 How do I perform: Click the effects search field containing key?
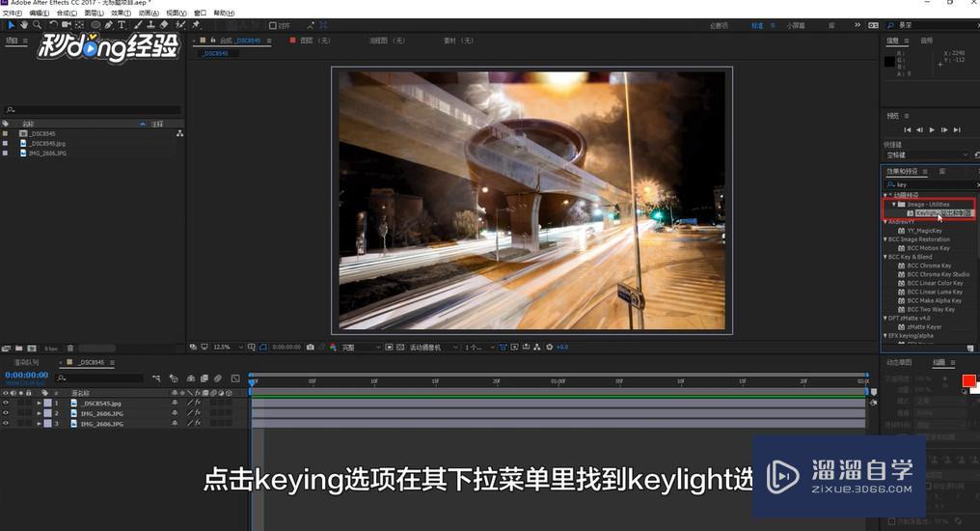tap(930, 184)
